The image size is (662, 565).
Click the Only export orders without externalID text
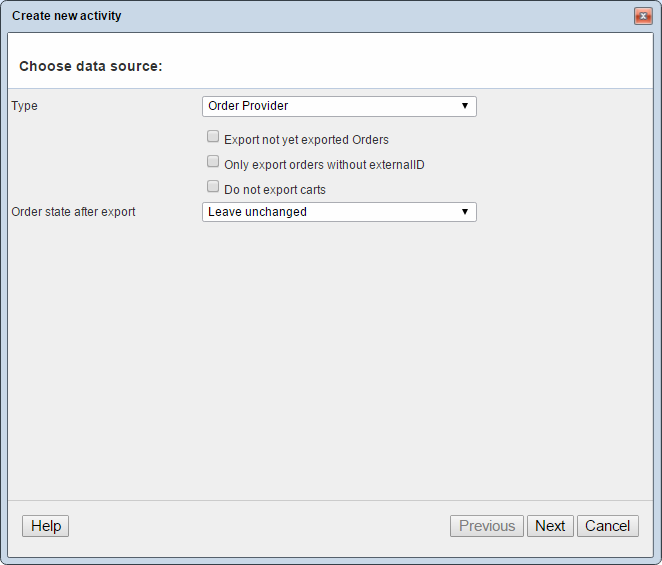coord(324,165)
